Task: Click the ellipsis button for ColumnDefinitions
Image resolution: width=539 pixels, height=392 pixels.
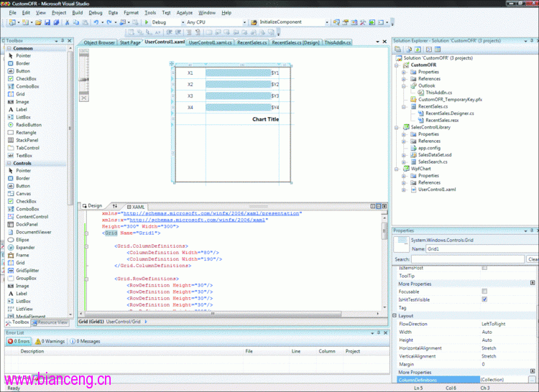Action: pyautogui.click(x=532, y=380)
